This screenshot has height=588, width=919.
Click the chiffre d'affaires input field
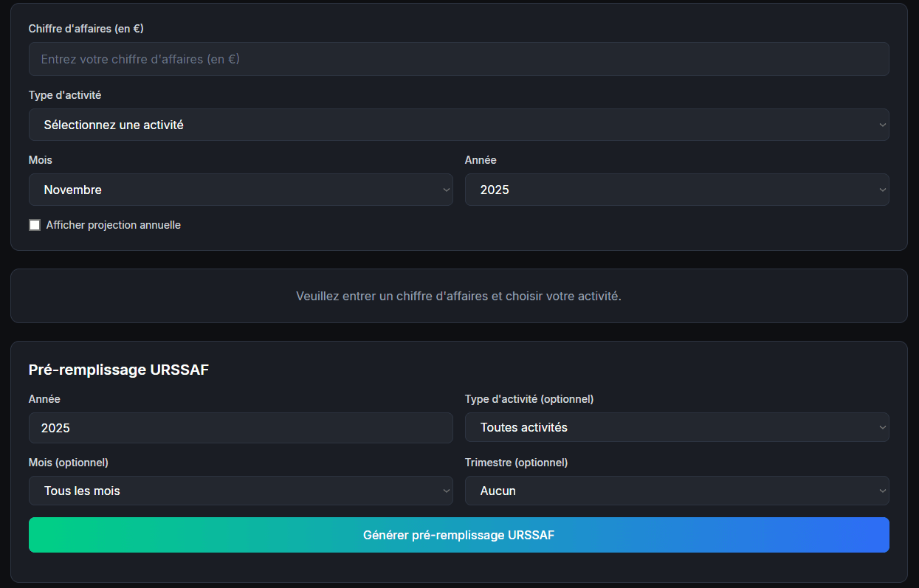pos(458,58)
